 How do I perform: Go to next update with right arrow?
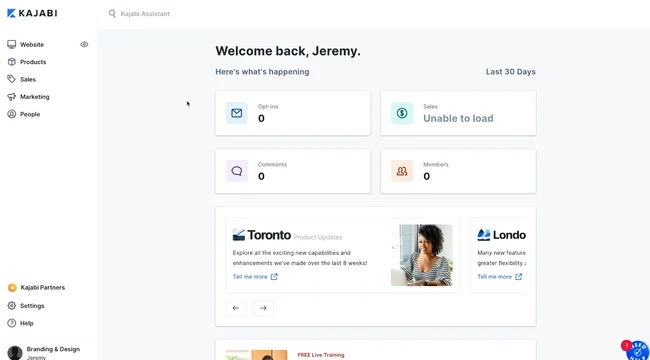click(x=263, y=308)
